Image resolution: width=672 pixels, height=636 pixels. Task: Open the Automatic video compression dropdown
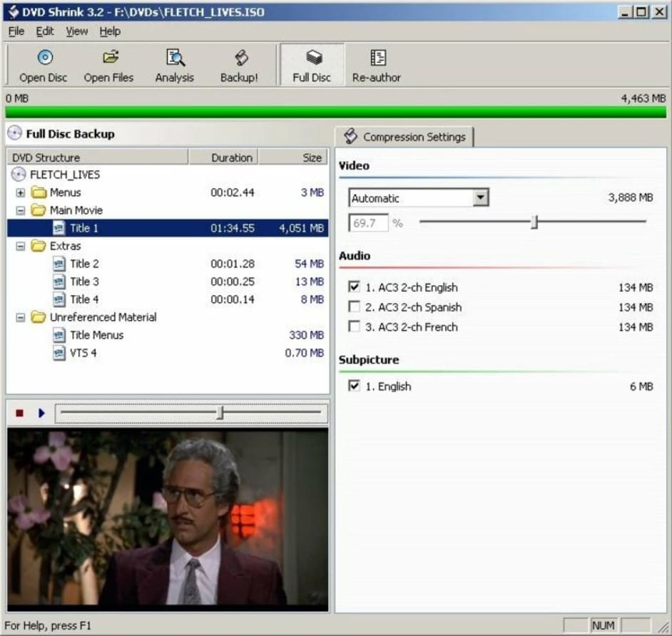coord(481,198)
